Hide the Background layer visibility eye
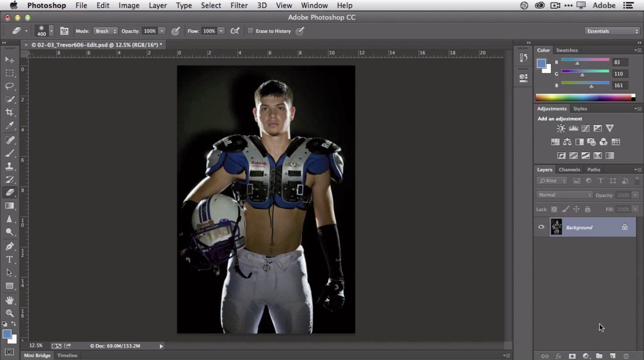The height and width of the screenshot is (360, 644). tap(541, 227)
